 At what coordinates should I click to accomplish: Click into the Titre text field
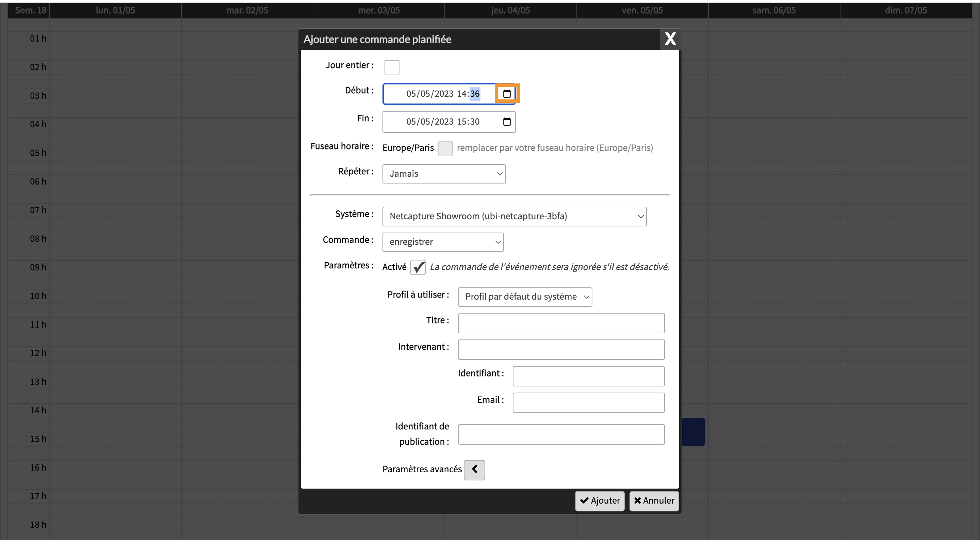[561, 323]
